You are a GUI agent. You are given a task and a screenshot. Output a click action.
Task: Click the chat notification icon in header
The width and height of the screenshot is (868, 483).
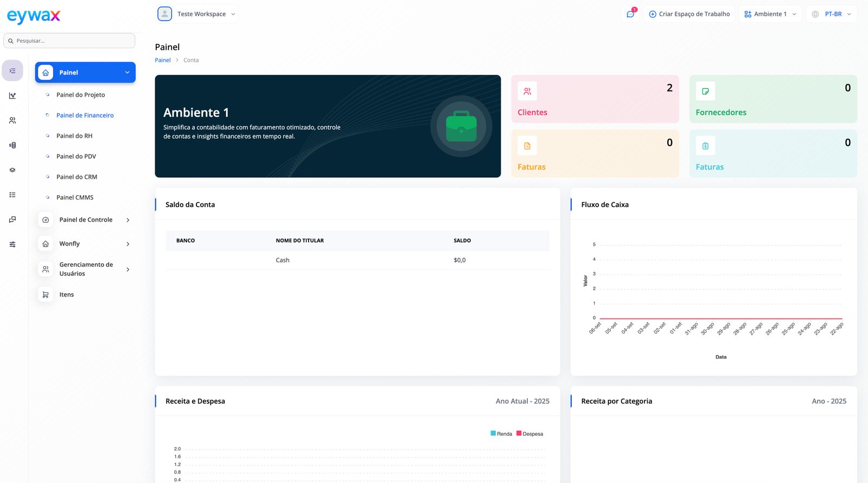click(x=630, y=14)
